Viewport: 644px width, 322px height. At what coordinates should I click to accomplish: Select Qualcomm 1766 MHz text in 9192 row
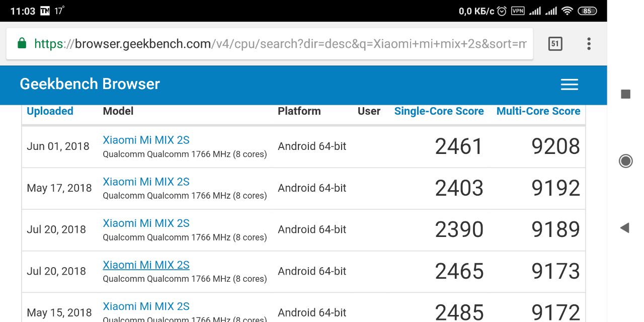pos(185,196)
